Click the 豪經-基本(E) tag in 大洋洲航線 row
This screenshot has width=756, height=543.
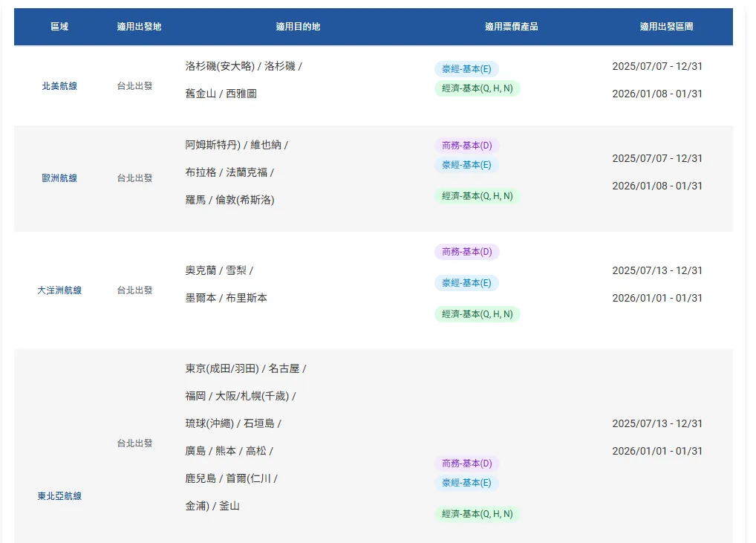pyautogui.click(x=466, y=282)
